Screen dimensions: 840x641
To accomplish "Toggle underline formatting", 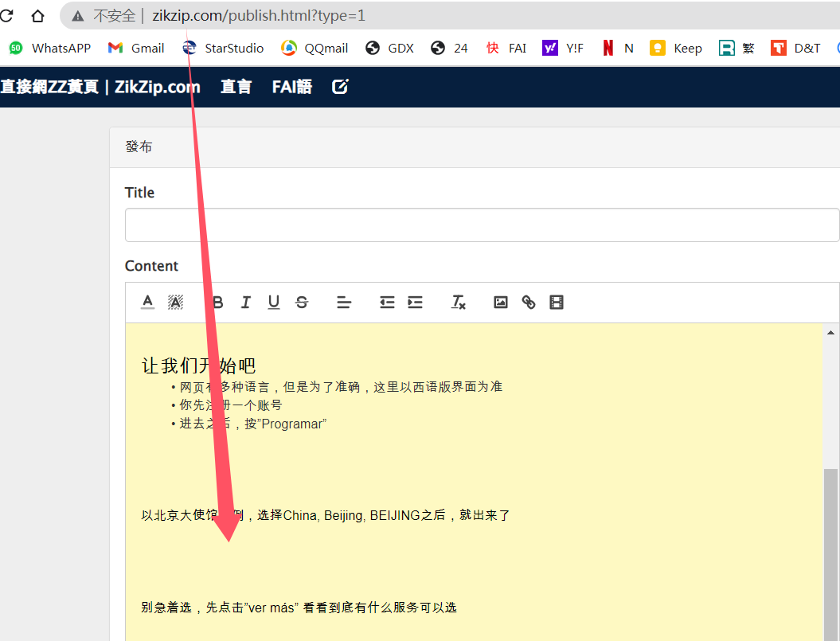I will pos(274,303).
